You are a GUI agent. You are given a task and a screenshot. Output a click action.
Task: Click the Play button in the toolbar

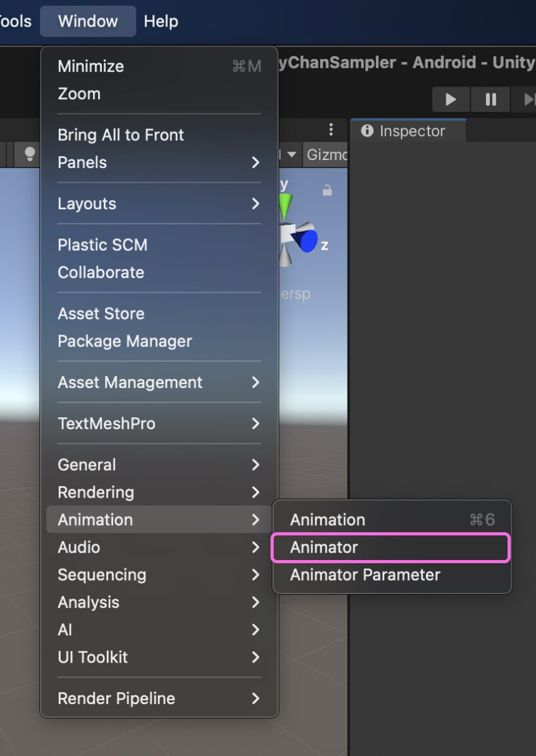(x=451, y=99)
